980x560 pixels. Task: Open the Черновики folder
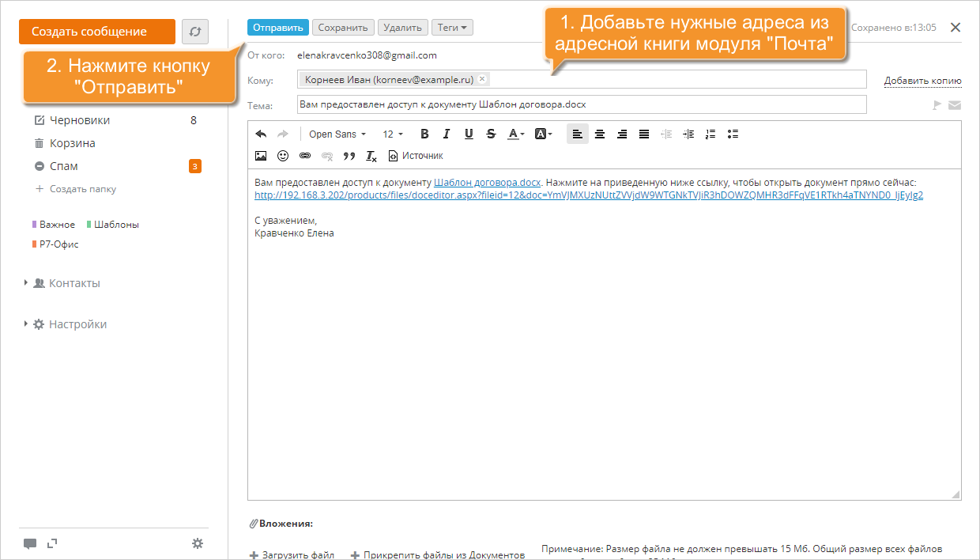(79, 120)
